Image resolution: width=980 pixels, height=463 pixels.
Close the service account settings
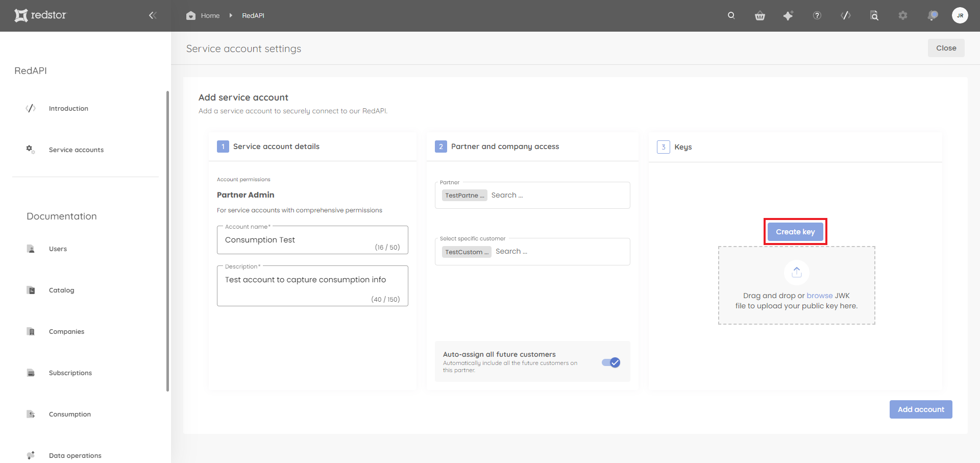click(x=946, y=48)
